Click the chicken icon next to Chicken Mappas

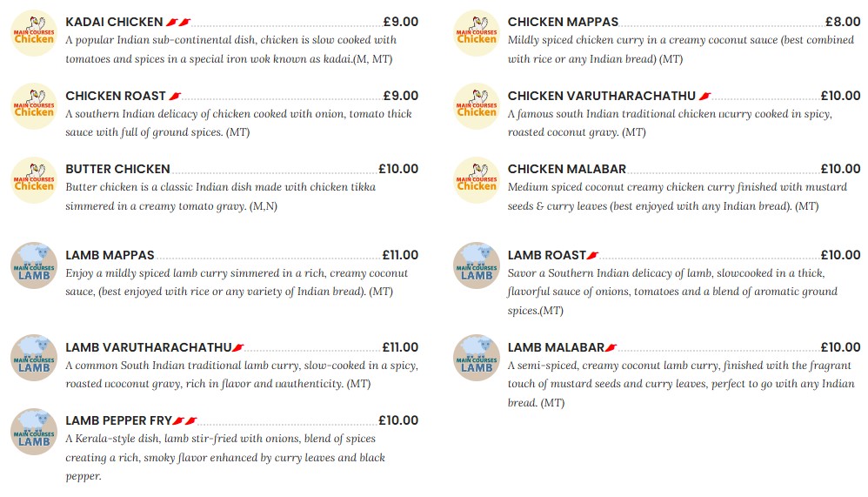click(477, 33)
